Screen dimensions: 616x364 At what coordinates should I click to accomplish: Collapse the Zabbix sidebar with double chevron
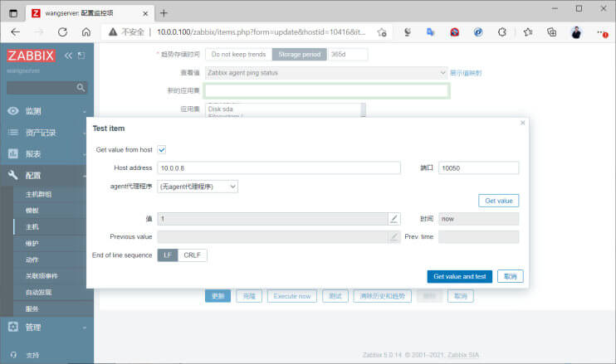coord(68,56)
